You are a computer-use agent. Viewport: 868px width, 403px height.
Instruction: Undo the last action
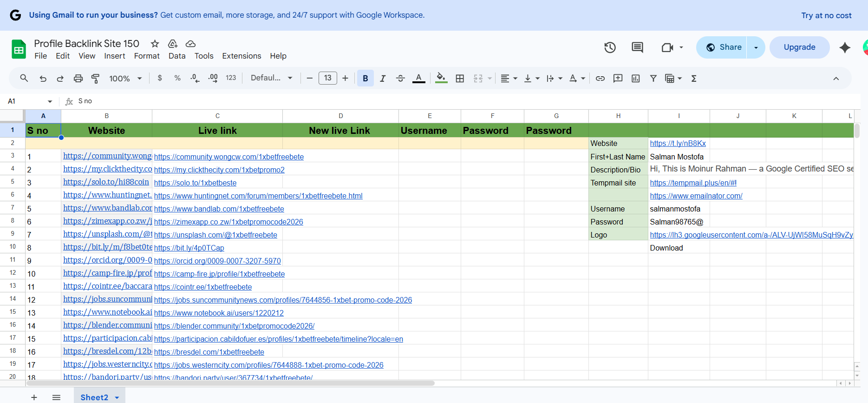point(43,78)
